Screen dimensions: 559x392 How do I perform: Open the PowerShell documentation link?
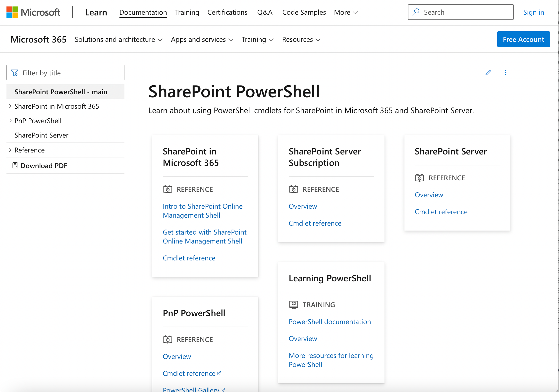tap(330, 322)
